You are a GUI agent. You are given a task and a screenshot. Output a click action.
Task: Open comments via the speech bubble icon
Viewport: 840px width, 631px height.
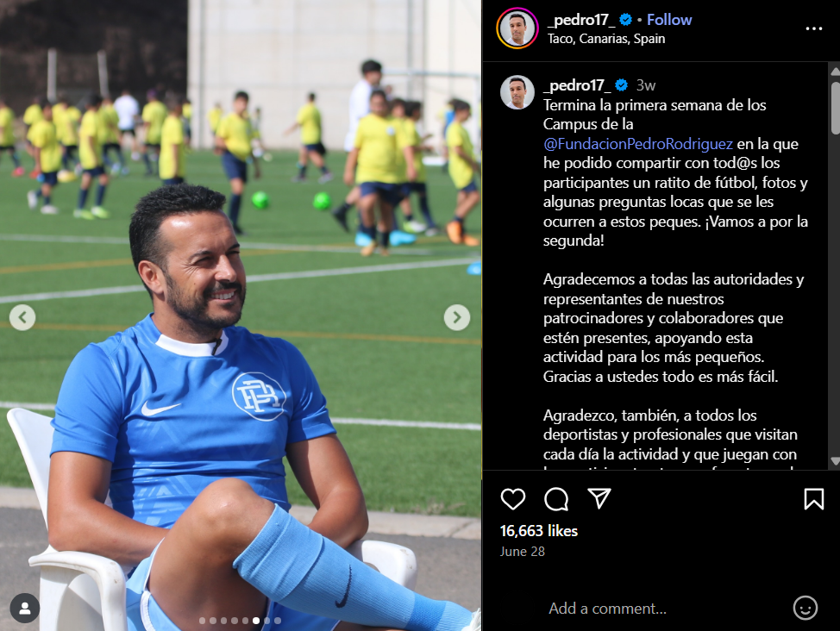tap(556, 499)
